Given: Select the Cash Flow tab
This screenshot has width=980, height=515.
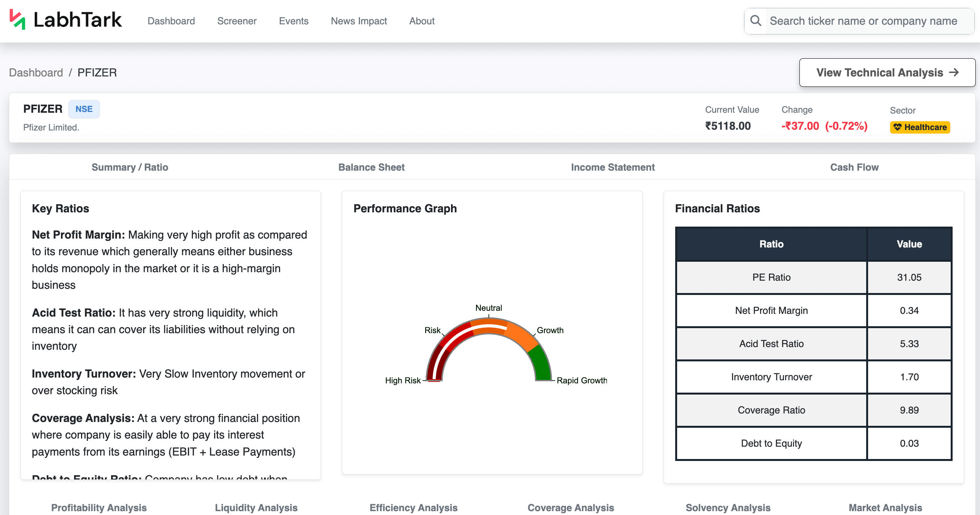Looking at the screenshot, I should 854,167.
